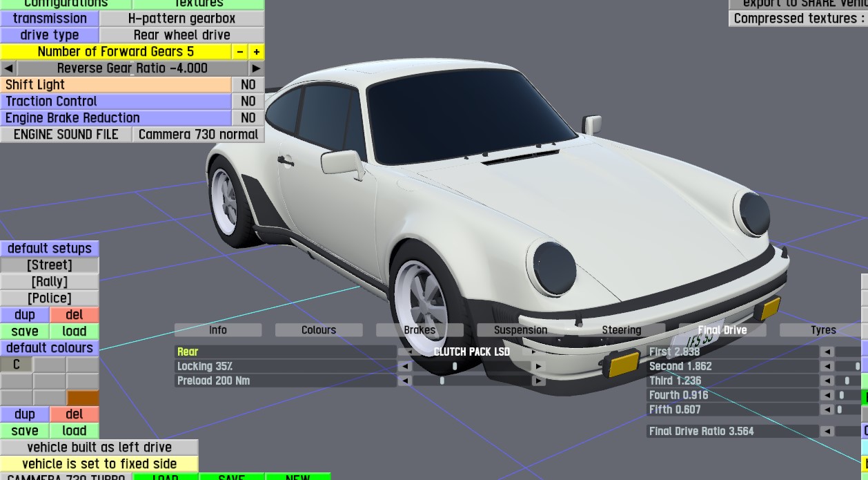This screenshot has height=480, width=868.
Task: Select the [Street] default setup
Action: click(50, 265)
